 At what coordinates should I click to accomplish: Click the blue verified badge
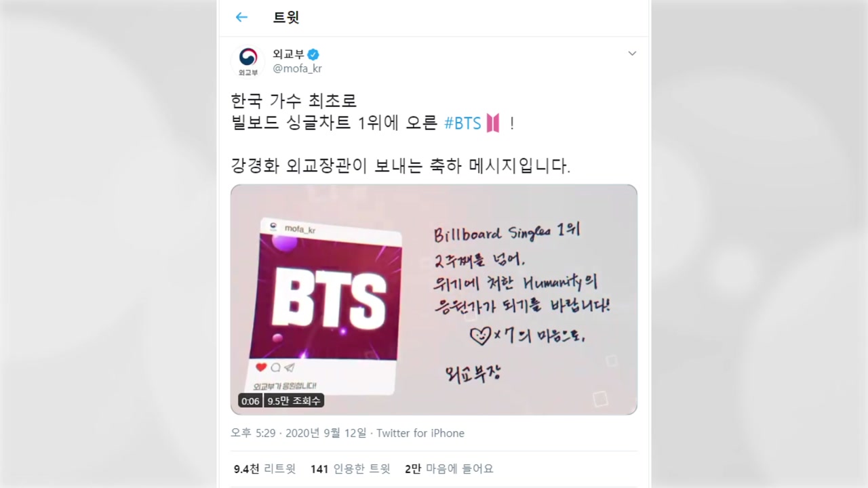[x=314, y=54]
